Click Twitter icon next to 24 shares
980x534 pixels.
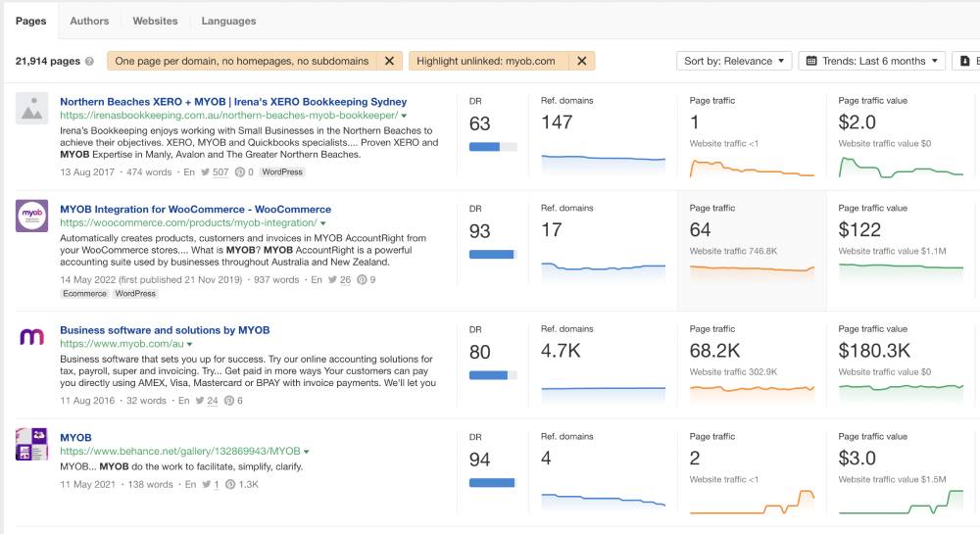[199, 401]
